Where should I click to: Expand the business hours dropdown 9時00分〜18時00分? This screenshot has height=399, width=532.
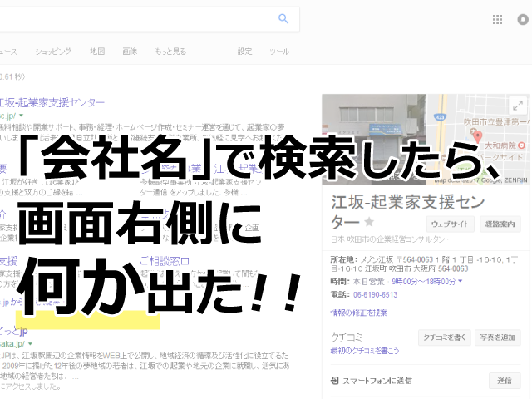(427, 282)
